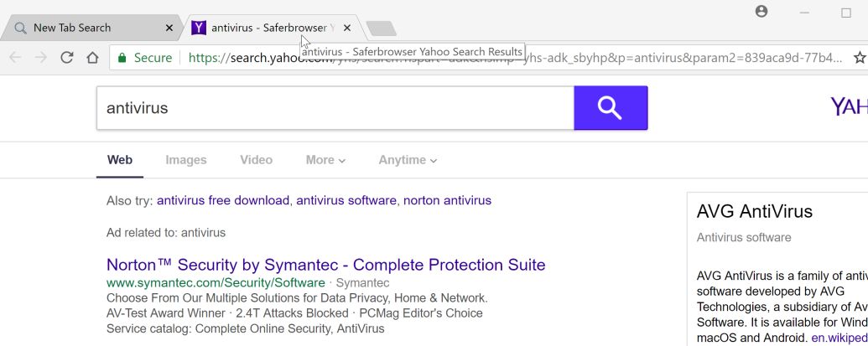This screenshot has width=868, height=346.
Task: Switch to the Images results tab
Action: click(186, 160)
